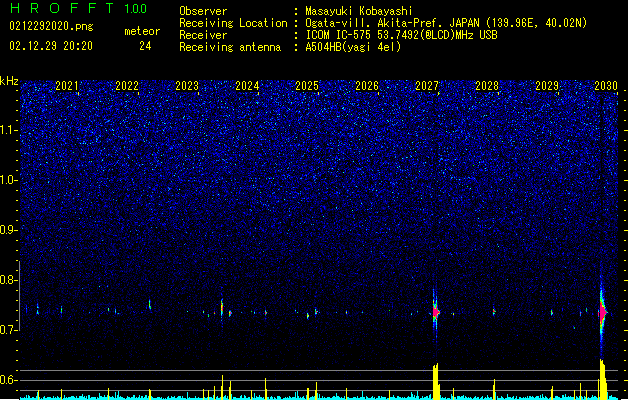Click the 'meteor' label
Viewport: 629px width, 400px height.
(142, 31)
